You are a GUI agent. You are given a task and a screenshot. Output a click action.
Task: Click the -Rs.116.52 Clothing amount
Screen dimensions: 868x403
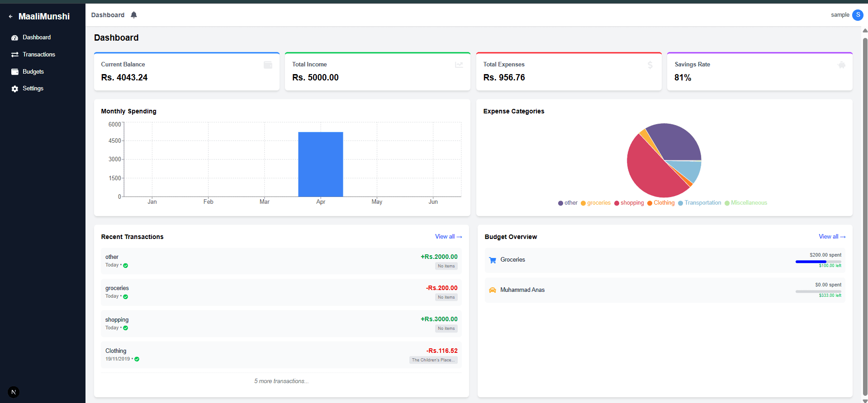click(442, 351)
